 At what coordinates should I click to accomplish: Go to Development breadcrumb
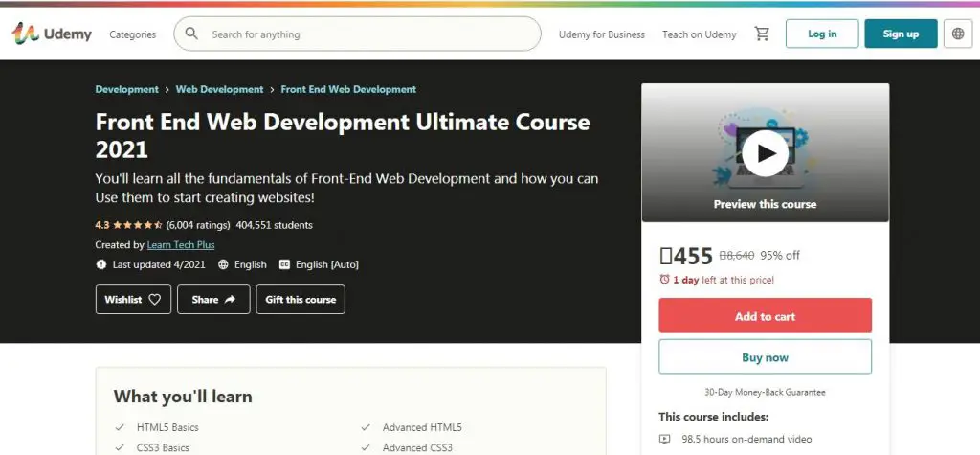[x=126, y=89]
